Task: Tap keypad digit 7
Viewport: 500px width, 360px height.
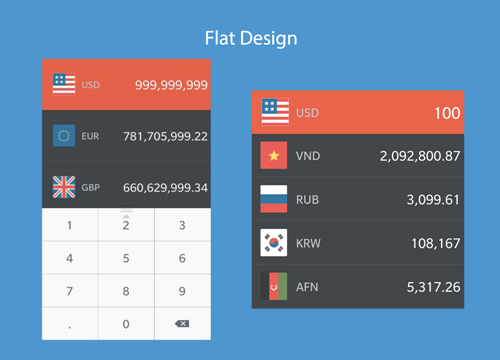Action: [70, 291]
